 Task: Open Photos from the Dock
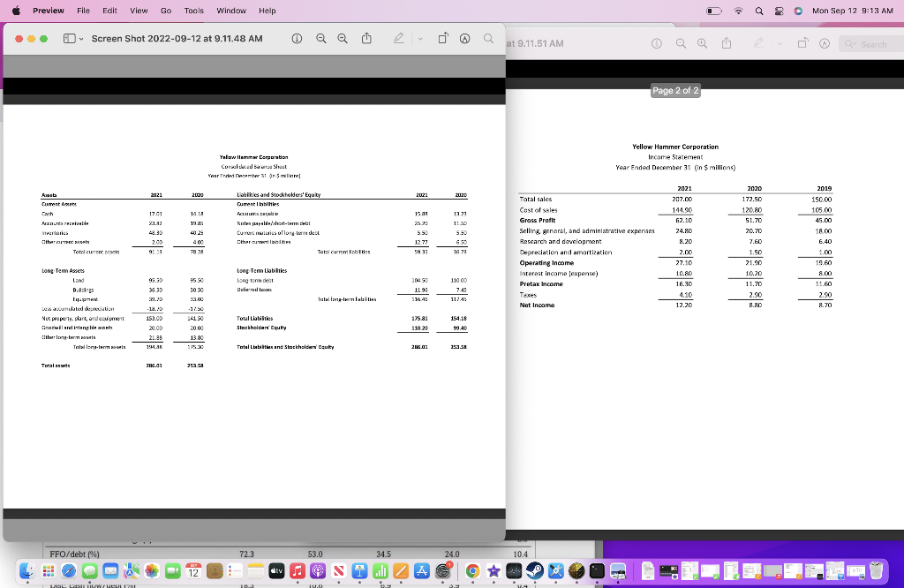tap(152, 570)
